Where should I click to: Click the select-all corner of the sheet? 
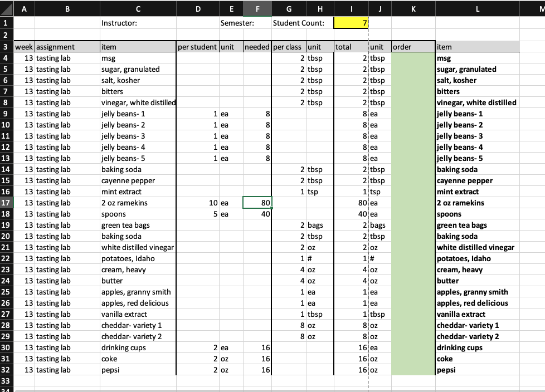click(x=7, y=8)
